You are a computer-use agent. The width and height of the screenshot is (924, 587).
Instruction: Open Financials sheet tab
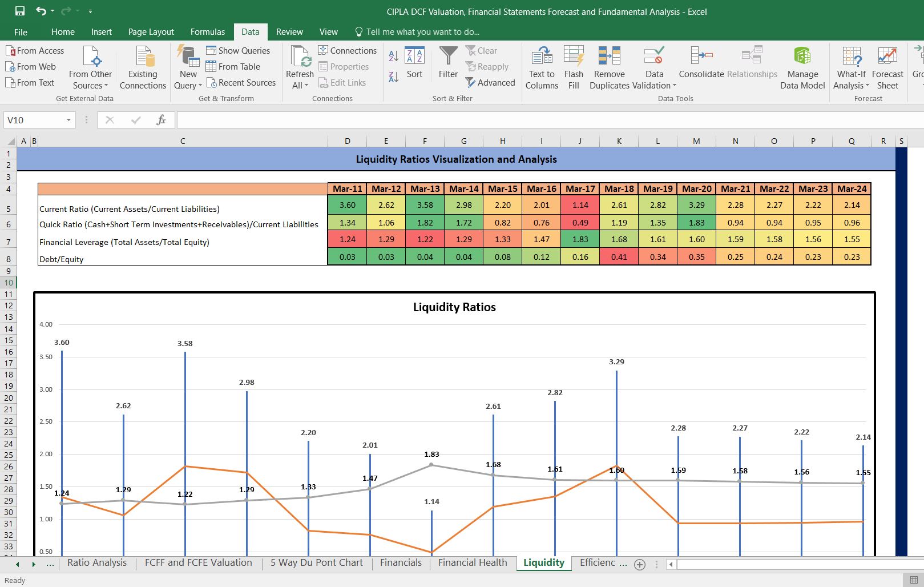pos(401,563)
